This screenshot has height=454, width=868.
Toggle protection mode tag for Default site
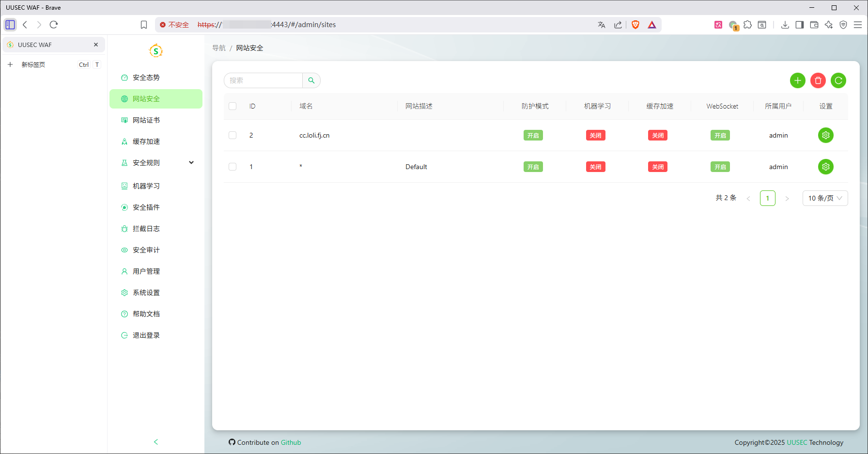coord(533,167)
